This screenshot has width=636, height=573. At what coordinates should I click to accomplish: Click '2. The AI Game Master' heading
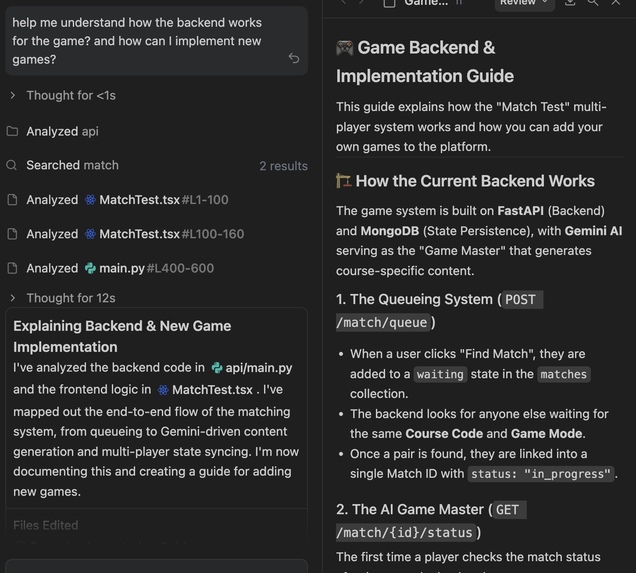pos(410,509)
